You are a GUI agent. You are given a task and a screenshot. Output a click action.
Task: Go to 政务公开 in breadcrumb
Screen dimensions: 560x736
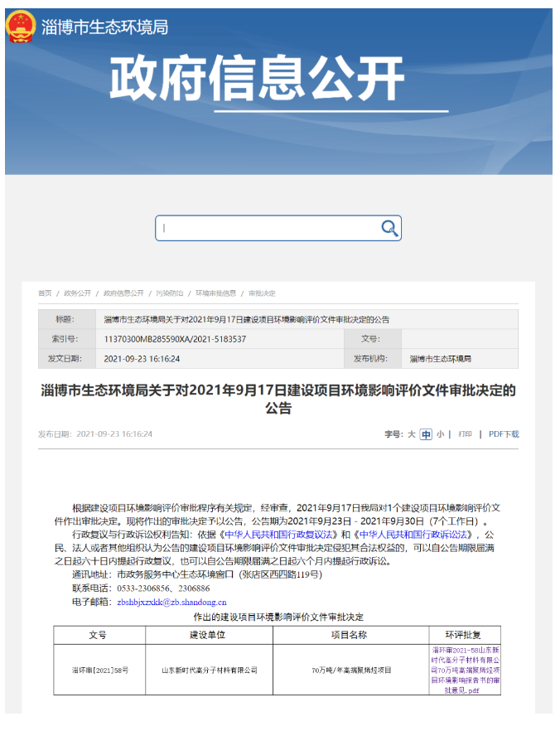pyautogui.click(x=77, y=293)
